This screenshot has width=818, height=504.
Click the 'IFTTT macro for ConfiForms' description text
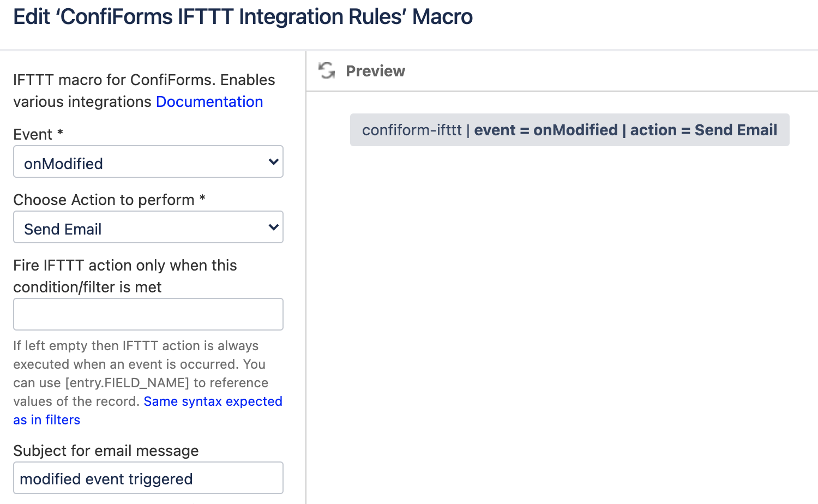click(x=144, y=91)
